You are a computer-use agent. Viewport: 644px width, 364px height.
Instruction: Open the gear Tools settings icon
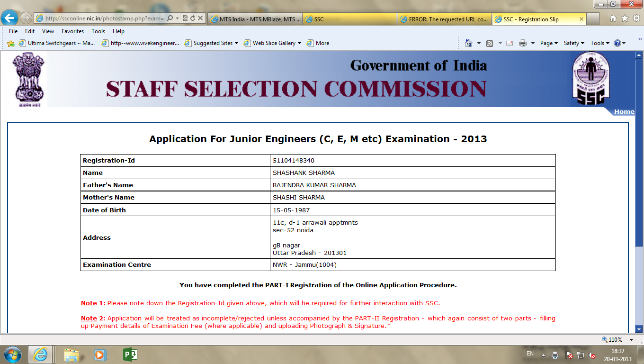[636, 18]
